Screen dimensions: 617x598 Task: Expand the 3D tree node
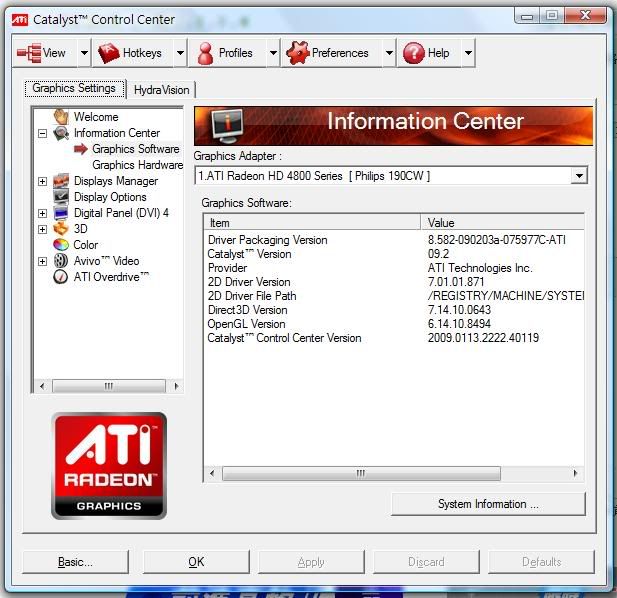(x=42, y=229)
